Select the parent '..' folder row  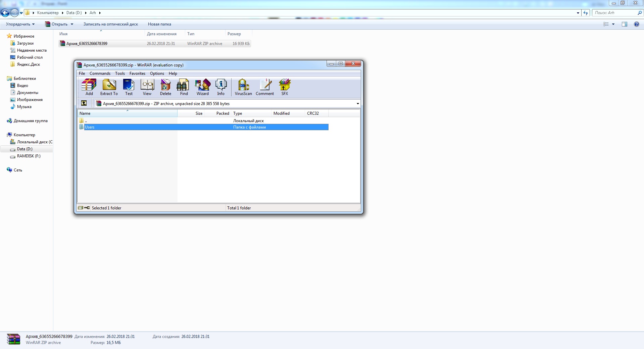point(203,121)
